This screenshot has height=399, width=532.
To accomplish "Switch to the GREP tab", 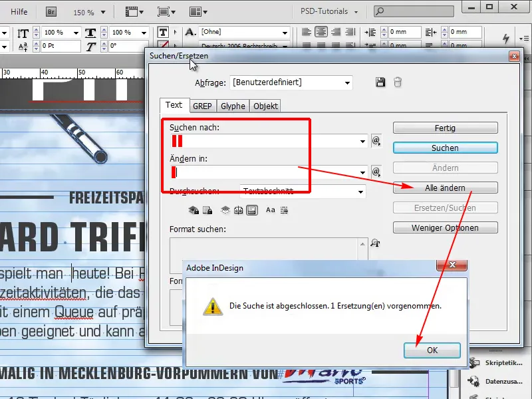I will tap(202, 105).
